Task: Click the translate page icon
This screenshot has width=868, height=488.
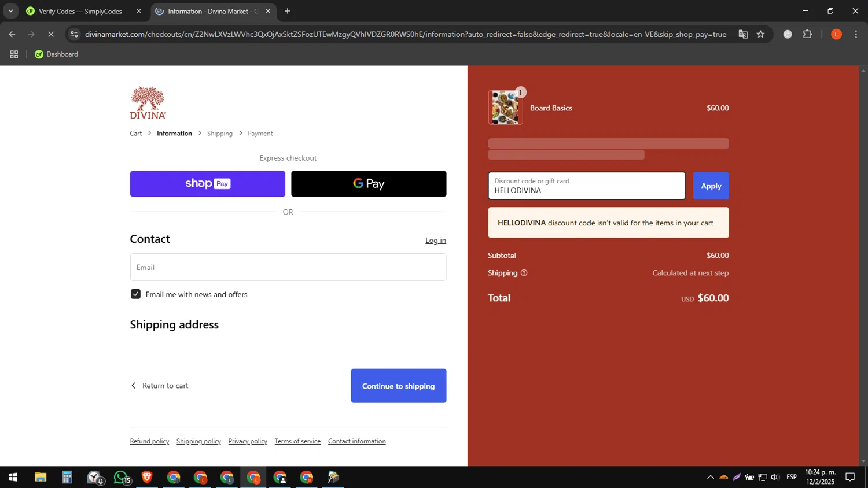Action: click(743, 35)
